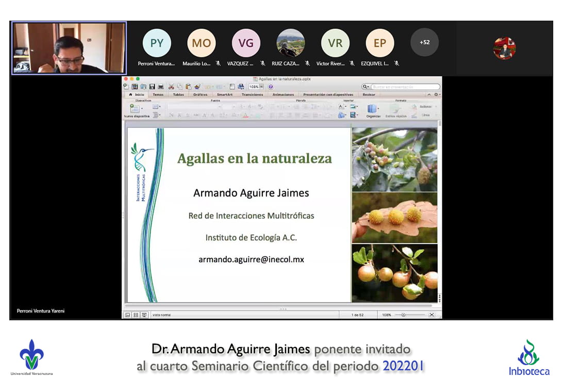Image resolution: width=562 pixels, height=392 pixels.
Task: Switch to normal view button in status bar
Action: (x=127, y=315)
